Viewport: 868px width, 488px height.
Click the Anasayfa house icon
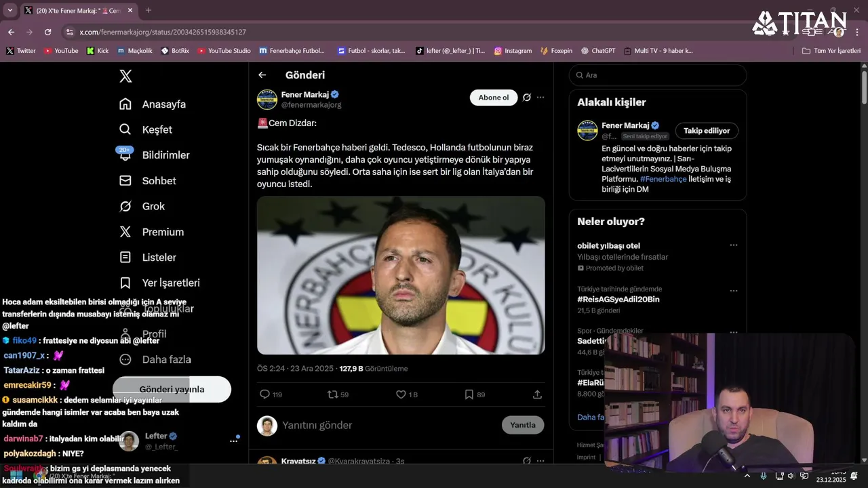coord(125,104)
